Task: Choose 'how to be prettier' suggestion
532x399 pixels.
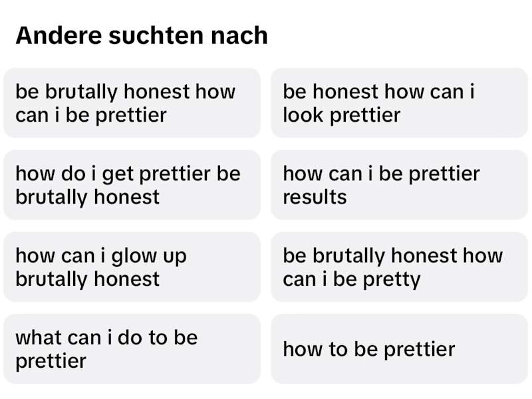Action: (400, 349)
